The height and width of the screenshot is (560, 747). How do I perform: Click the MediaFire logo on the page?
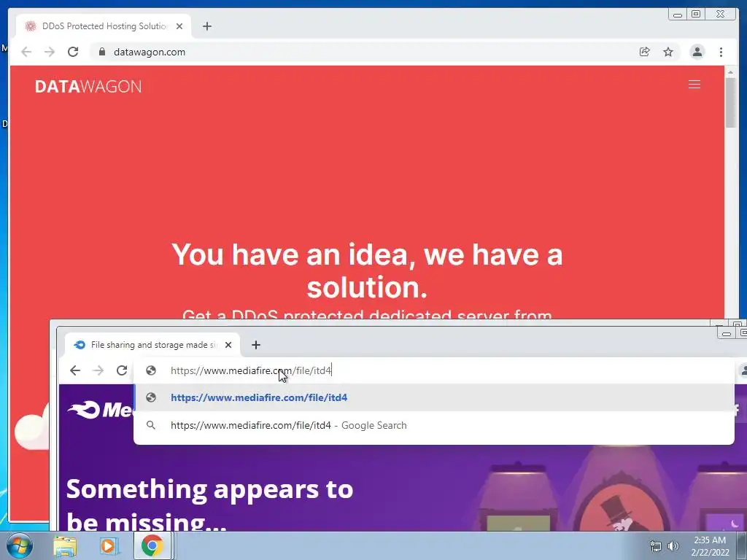[x=100, y=410]
